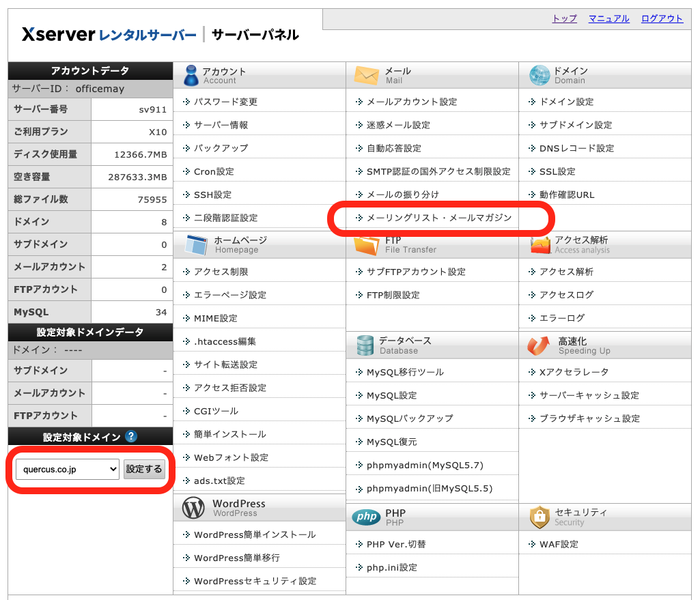Open DNSレコード設定
Screen dimensions: 700x600
pyautogui.click(x=577, y=148)
